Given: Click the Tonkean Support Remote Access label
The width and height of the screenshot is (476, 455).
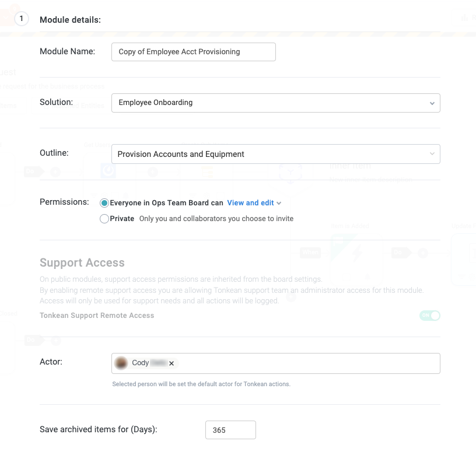Looking at the screenshot, I should tap(97, 316).
